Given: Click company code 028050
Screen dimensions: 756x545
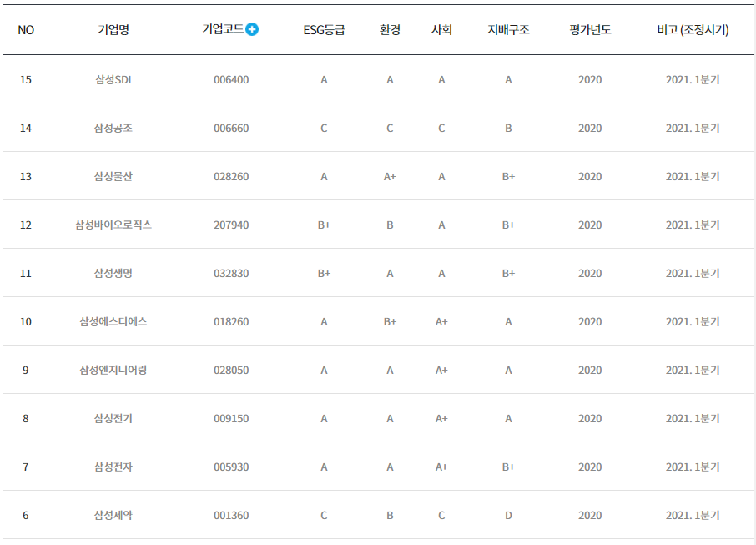Looking at the screenshot, I should pyautogui.click(x=231, y=370).
